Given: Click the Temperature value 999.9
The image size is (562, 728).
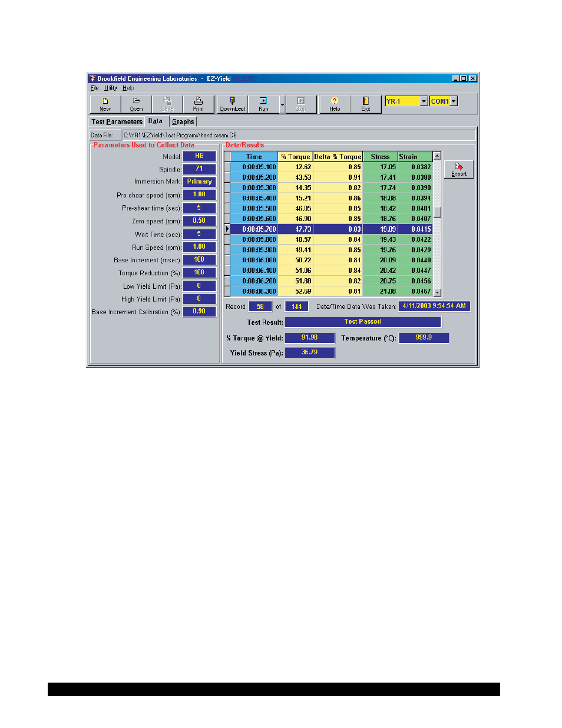Looking at the screenshot, I should [424, 338].
